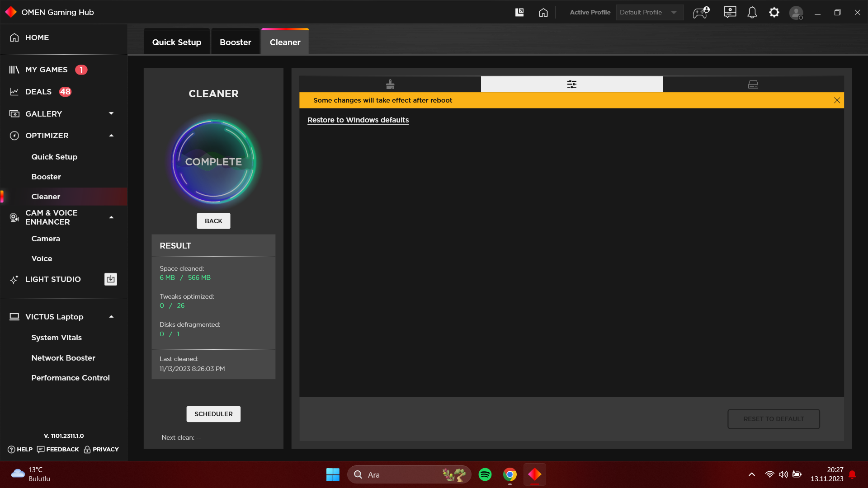Open the Active Profile dropdown

(x=649, y=13)
